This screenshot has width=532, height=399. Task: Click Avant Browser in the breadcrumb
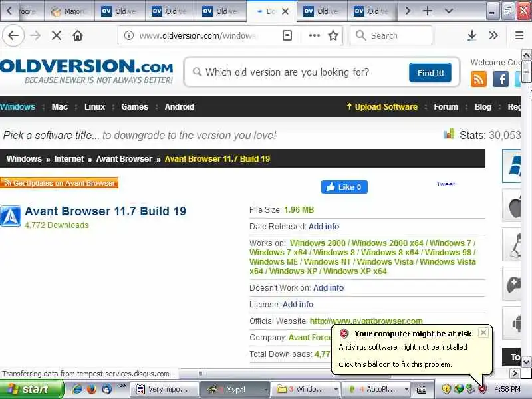pyautogui.click(x=124, y=159)
